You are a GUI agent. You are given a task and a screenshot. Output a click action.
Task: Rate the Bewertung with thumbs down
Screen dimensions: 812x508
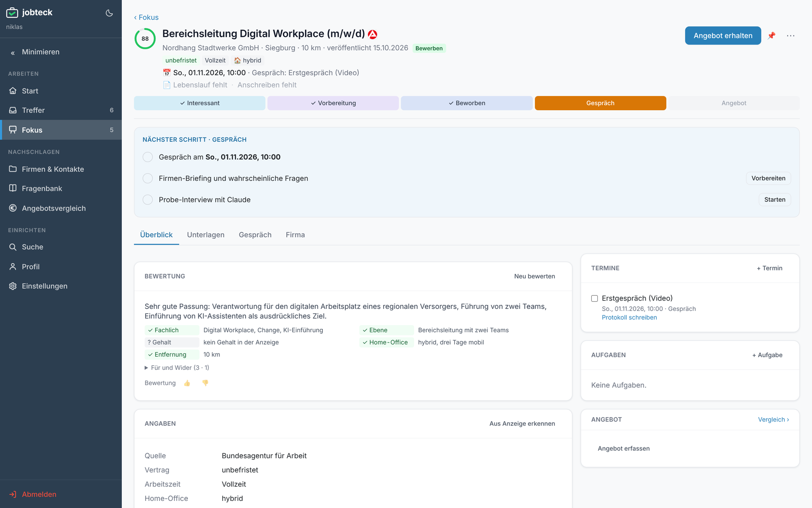205,383
